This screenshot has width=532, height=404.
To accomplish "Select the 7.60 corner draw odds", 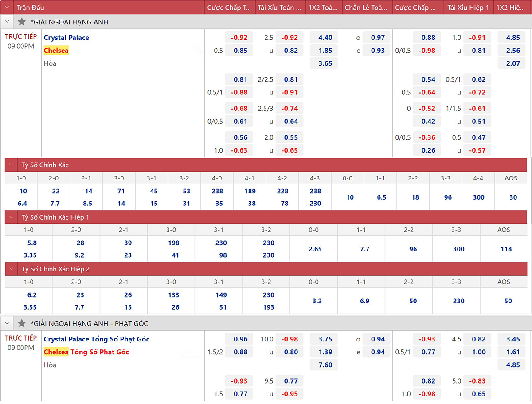I will click(325, 365).
